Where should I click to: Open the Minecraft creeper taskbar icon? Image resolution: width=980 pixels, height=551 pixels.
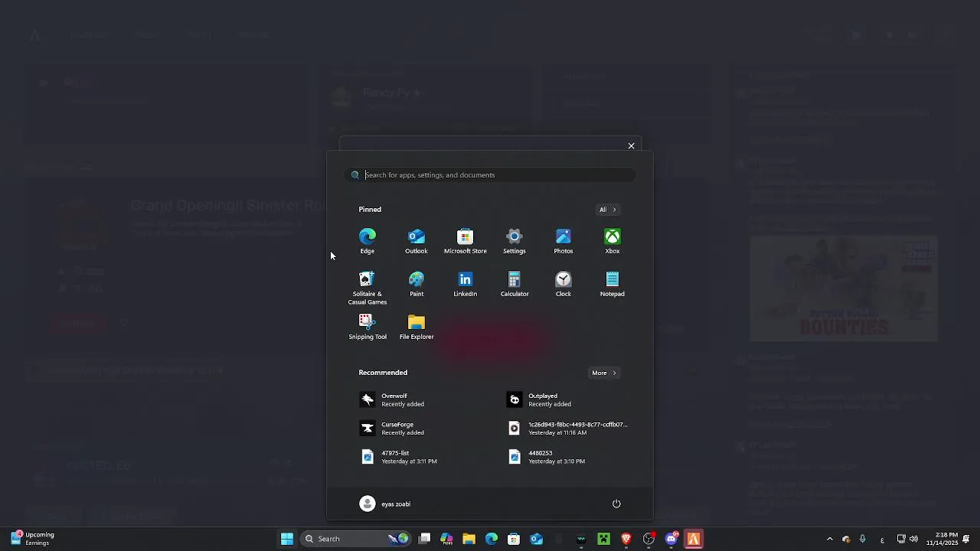604,539
